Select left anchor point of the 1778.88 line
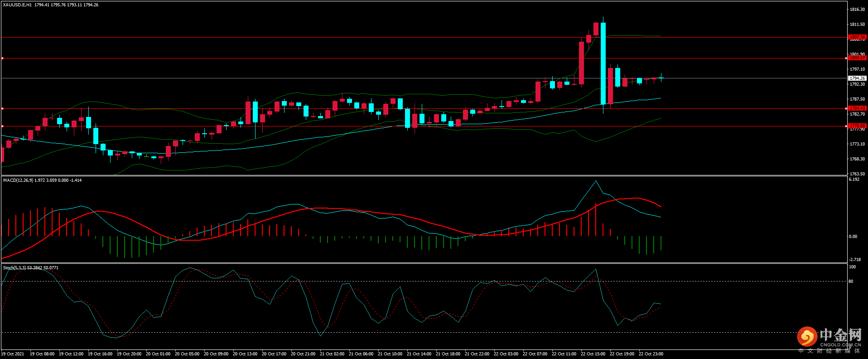 (2, 126)
